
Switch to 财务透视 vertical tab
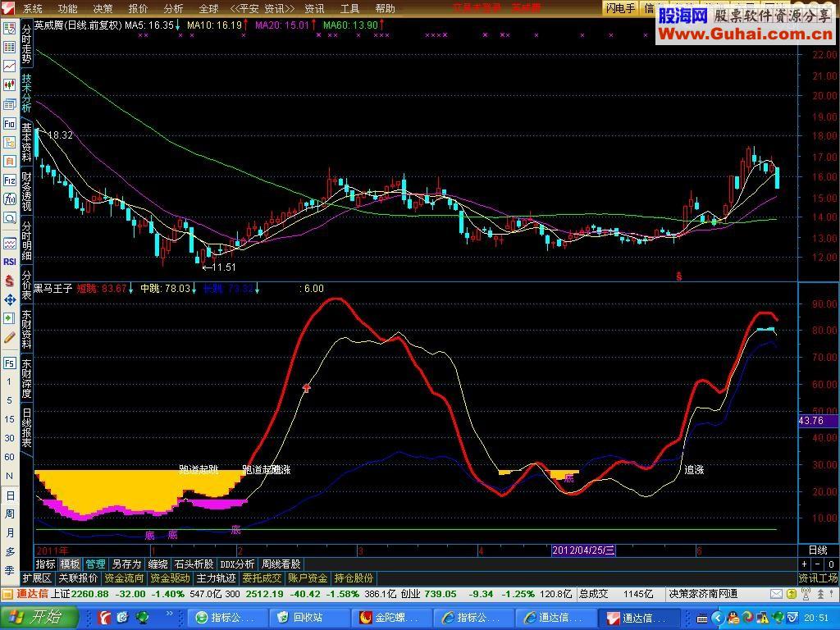coord(26,191)
